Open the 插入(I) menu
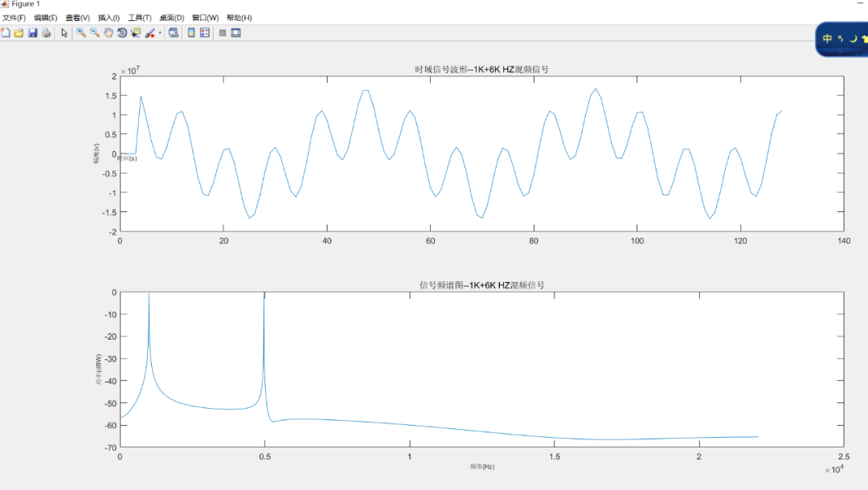The width and height of the screenshot is (868, 490). [x=108, y=18]
